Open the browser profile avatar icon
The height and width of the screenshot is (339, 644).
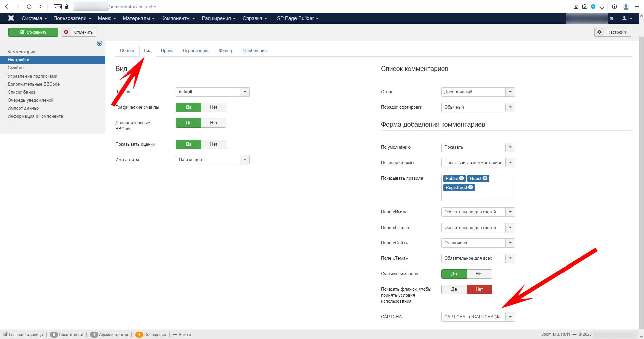pos(626,7)
